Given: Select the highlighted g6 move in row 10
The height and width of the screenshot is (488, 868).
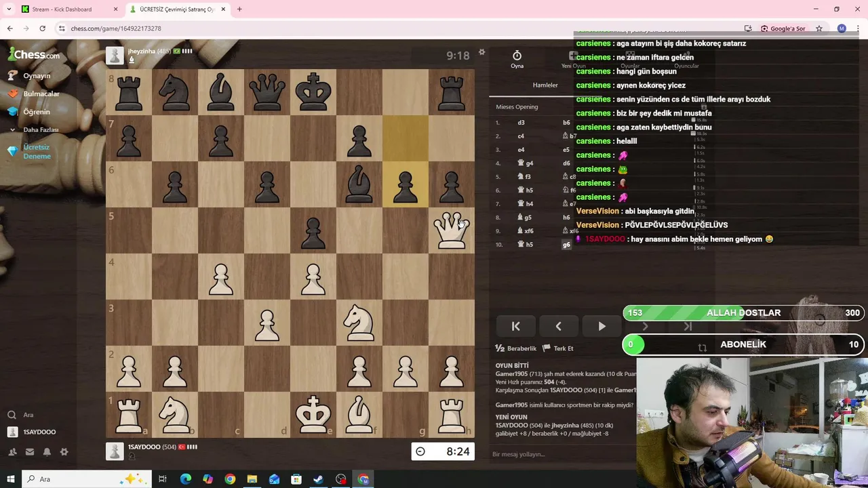Looking at the screenshot, I should point(567,245).
